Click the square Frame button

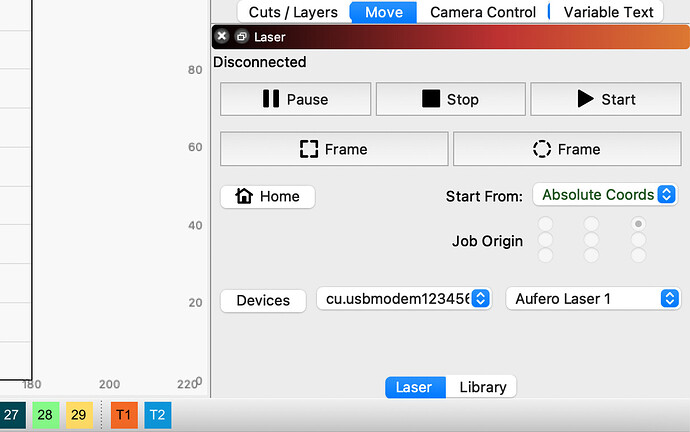tap(334, 149)
